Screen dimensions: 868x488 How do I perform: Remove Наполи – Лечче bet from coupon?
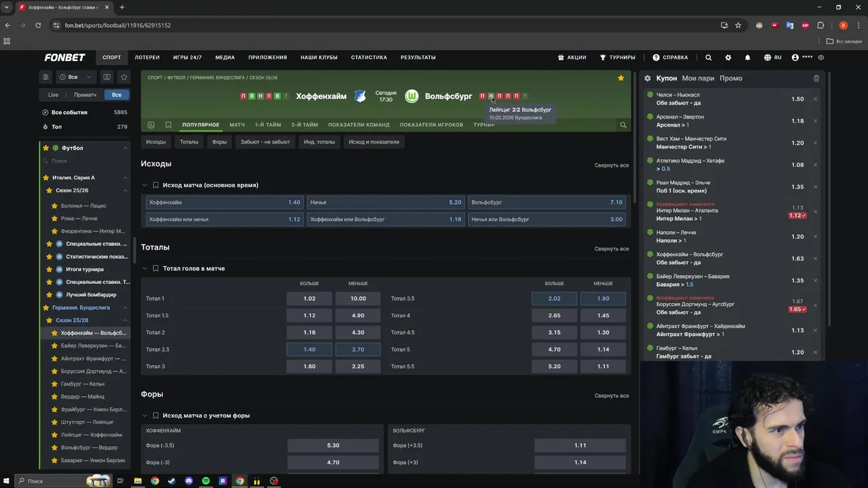pos(815,237)
